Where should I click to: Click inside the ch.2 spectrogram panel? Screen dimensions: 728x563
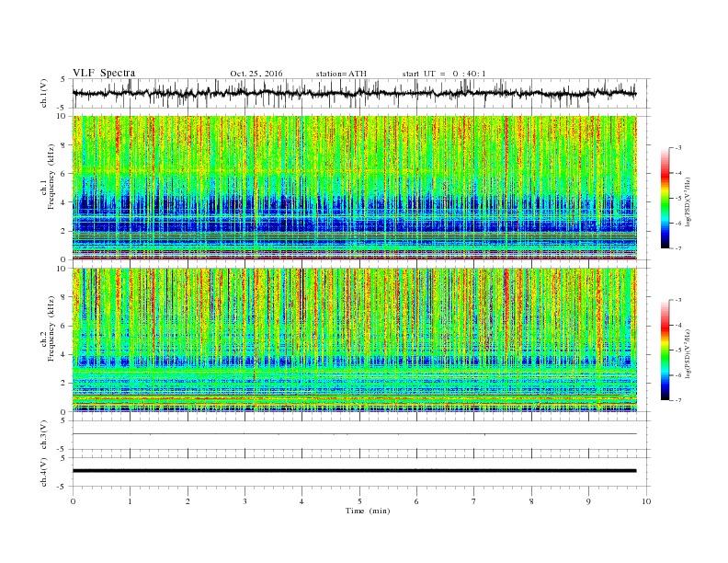click(354, 339)
